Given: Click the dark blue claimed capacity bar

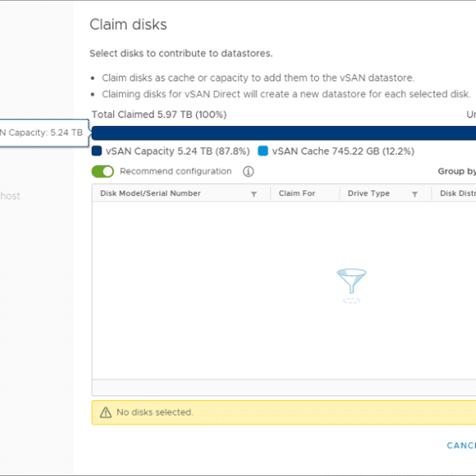Looking at the screenshot, I should [284, 133].
